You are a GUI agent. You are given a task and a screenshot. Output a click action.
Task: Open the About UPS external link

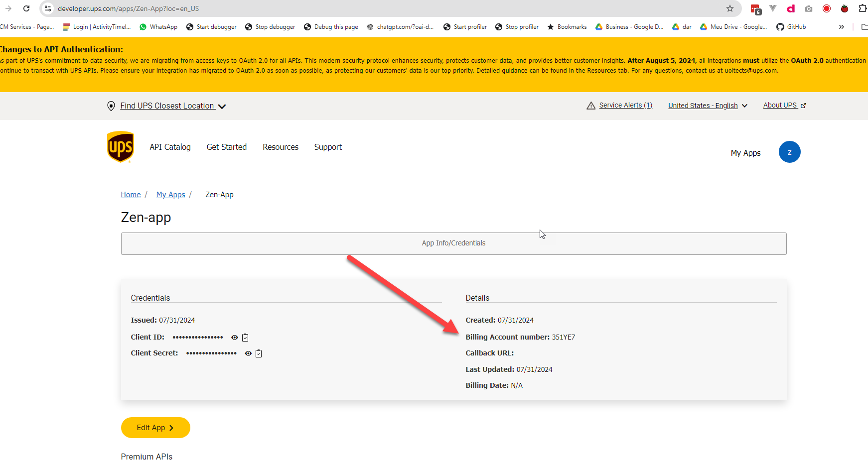coord(784,105)
